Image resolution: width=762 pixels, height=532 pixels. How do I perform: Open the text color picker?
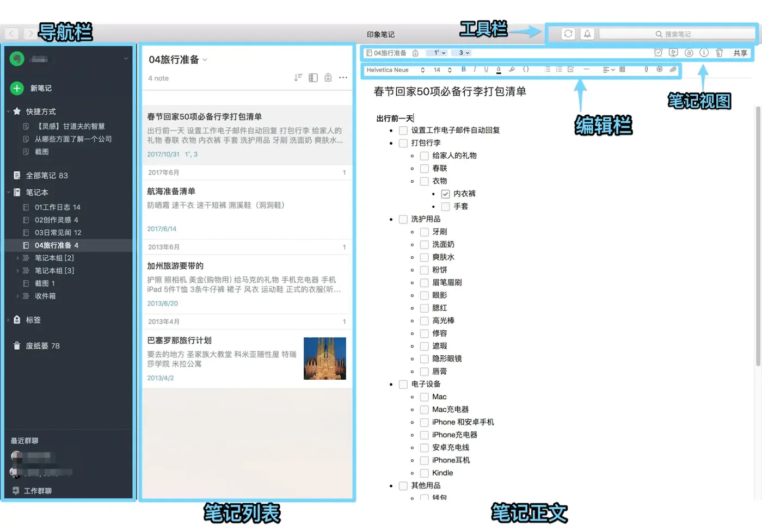click(499, 70)
